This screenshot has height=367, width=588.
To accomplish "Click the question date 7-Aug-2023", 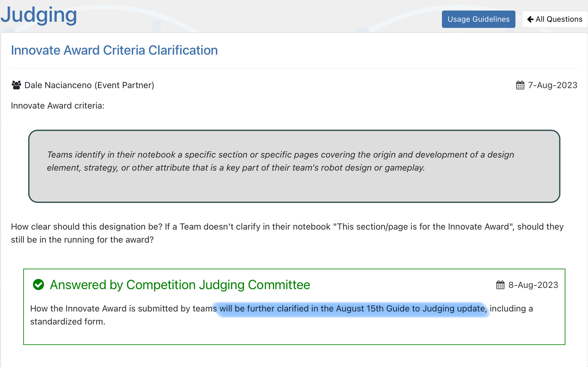I will point(552,85).
